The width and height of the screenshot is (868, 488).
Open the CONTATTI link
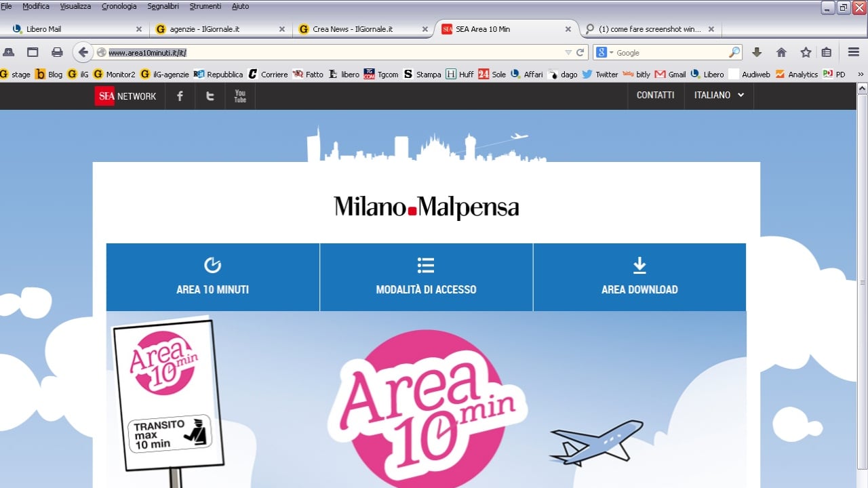(x=655, y=96)
